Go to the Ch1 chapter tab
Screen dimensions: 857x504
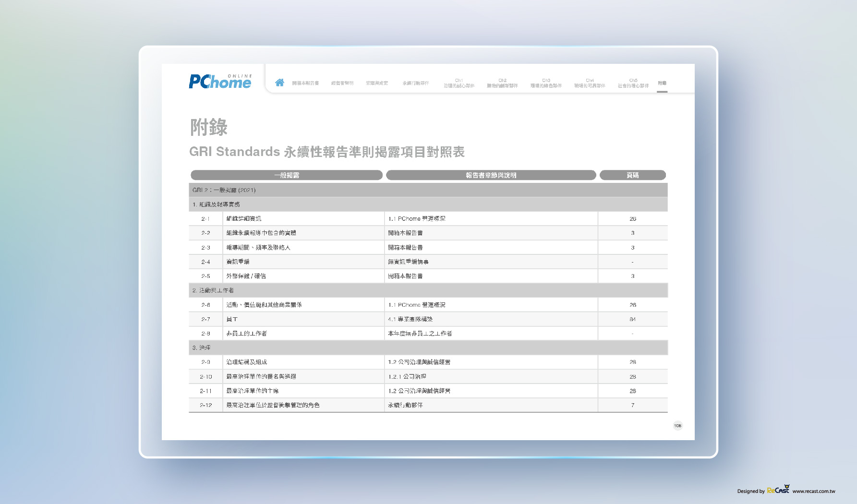459,83
